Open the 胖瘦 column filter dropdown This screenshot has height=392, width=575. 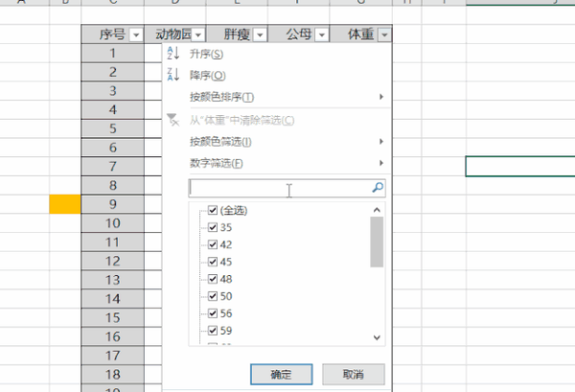(x=260, y=35)
